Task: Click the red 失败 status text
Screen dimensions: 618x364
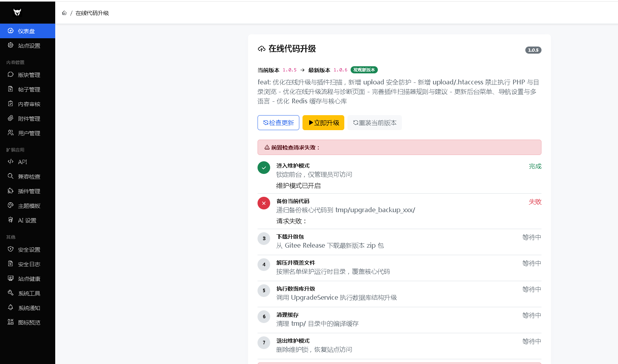Action: (x=535, y=202)
